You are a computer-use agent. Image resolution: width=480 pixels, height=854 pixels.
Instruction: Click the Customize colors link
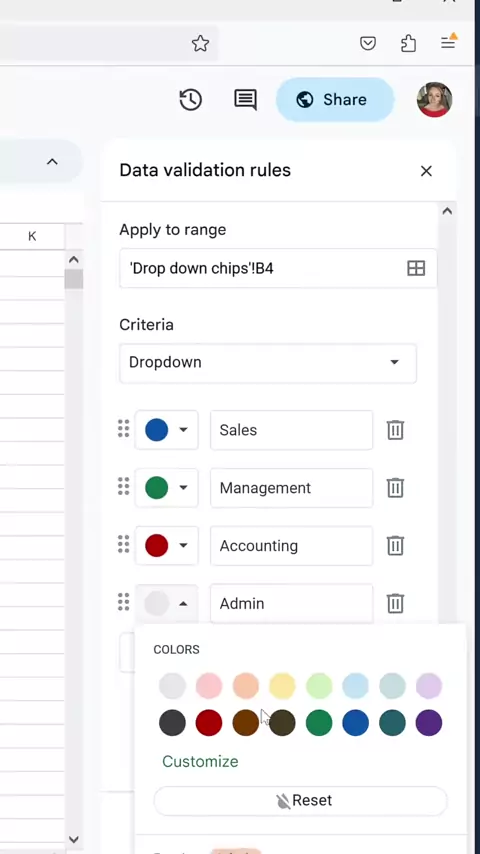(200, 761)
